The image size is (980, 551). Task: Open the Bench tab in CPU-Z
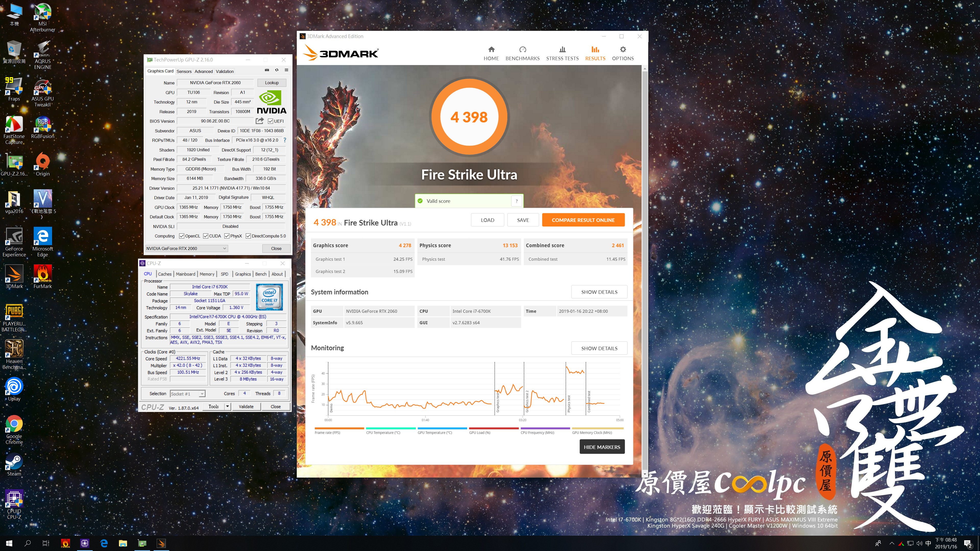(x=261, y=274)
